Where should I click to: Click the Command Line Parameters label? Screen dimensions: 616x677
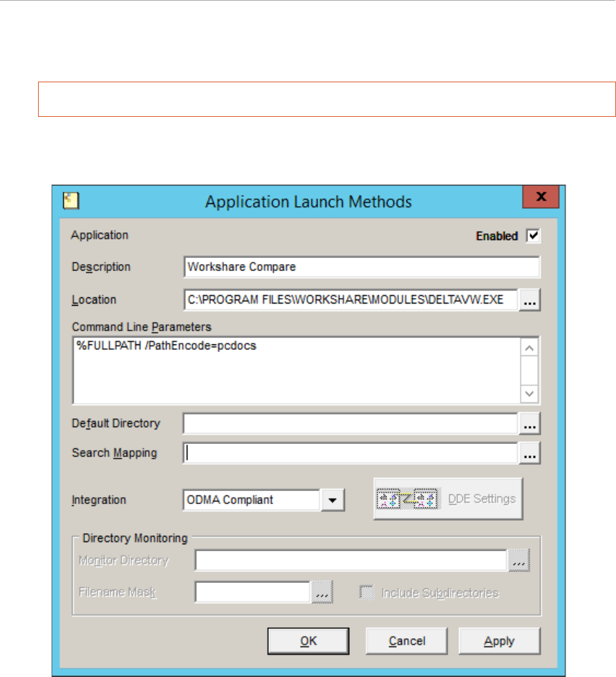tap(142, 327)
